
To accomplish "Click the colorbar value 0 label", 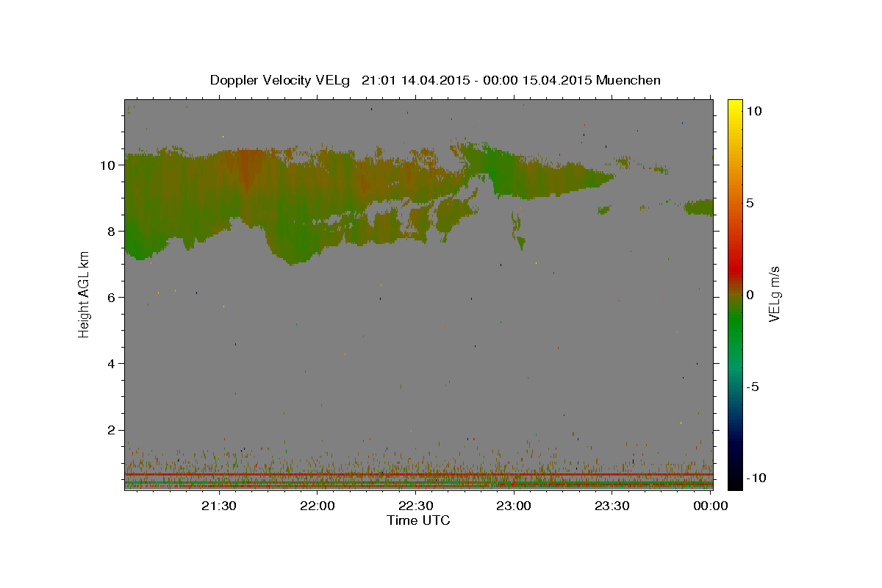I will 750,295.
